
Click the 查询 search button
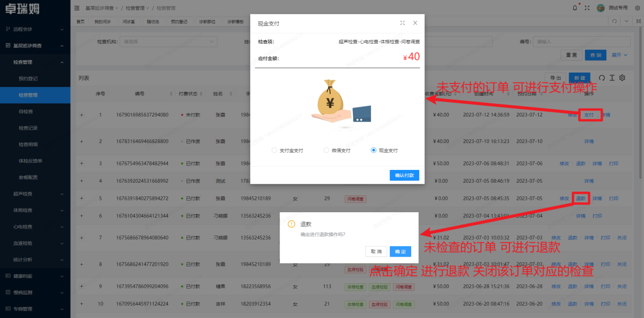(596, 55)
